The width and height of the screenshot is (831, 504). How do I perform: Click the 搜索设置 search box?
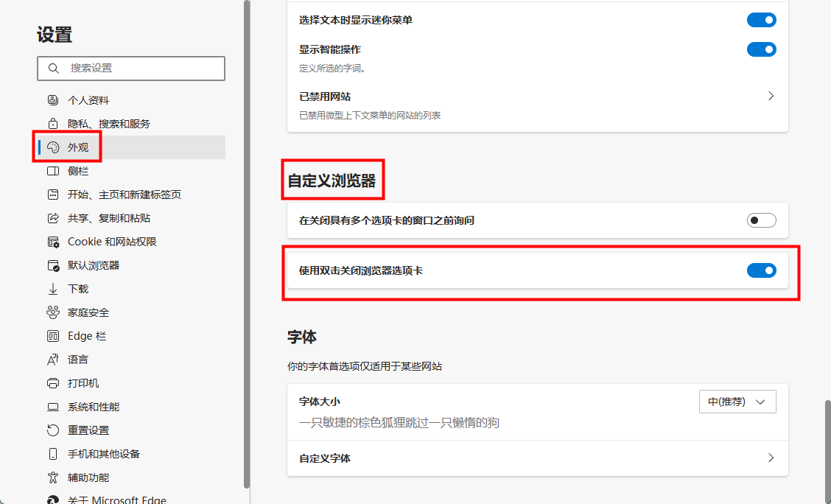[131, 69]
